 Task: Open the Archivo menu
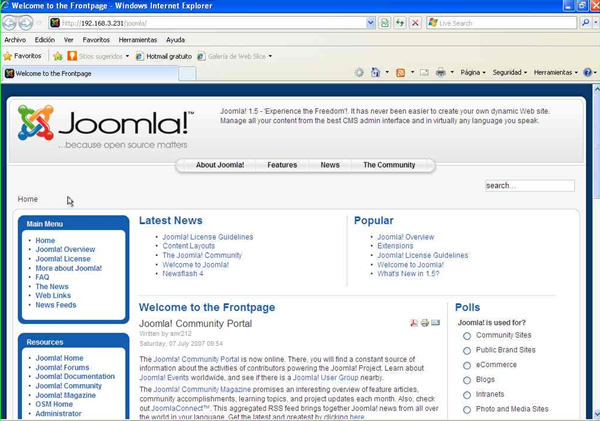coord(15,40)
